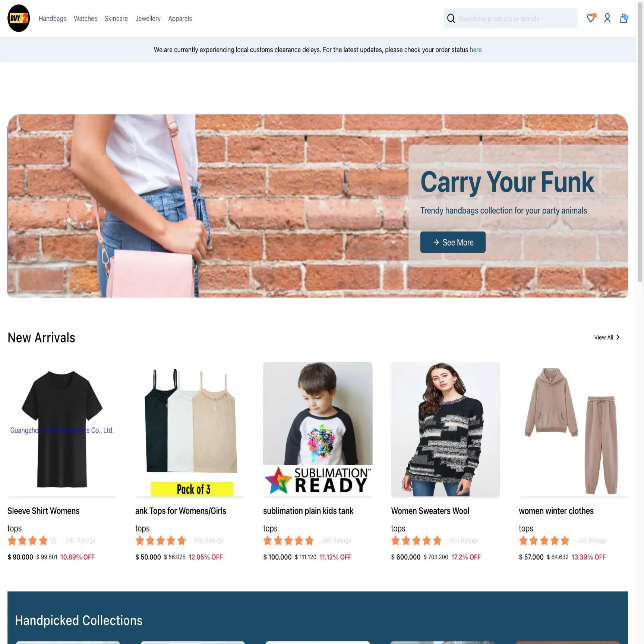The width and height of the screenshot is (644, 644).
Task: Click the search magnifier icon
Action: click(451, 18)
